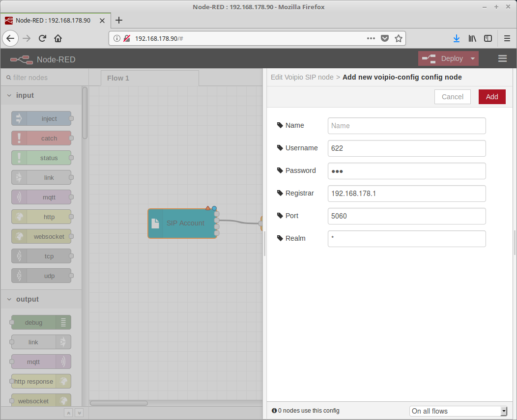Collapse the output palette category
Screen dimensions: 517x420
9,299
